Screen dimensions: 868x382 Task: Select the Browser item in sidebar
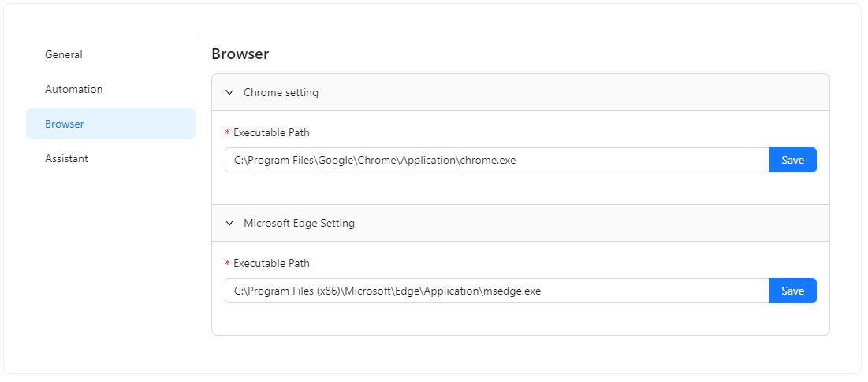65,124
